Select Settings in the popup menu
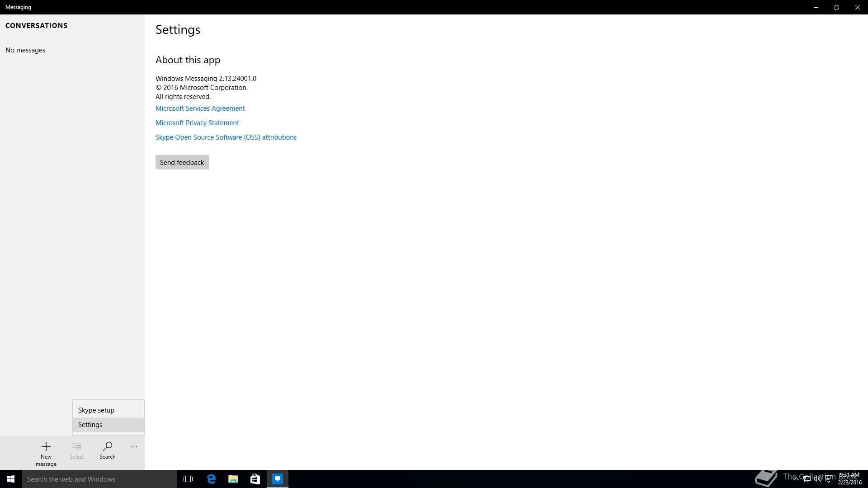This screenshot has height=488, width=868. [x=108, y=425]
